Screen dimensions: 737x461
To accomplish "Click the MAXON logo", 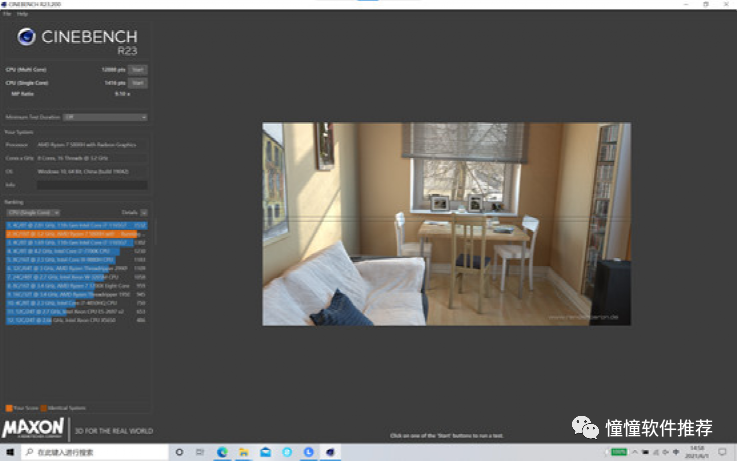I will click(33, 428).
